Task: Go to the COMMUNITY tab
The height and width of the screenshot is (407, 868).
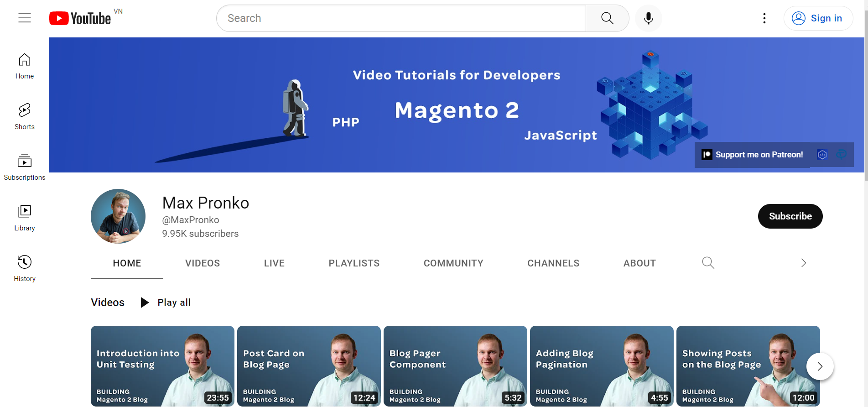Action: [453, 263]
